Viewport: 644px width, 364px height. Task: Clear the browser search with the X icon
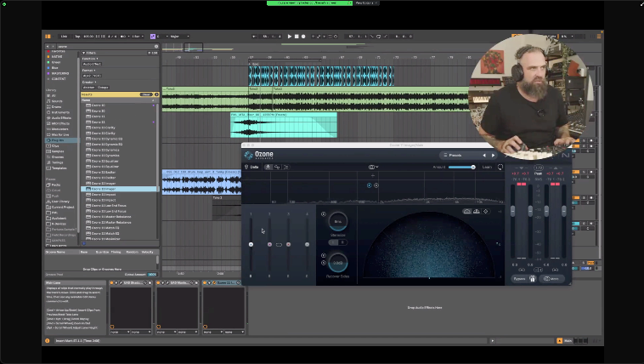pyautogui.click(x=156, y=47)
